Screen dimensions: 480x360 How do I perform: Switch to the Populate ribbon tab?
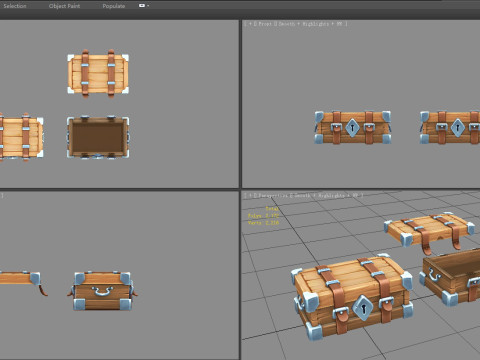click(x=114, y=6)
